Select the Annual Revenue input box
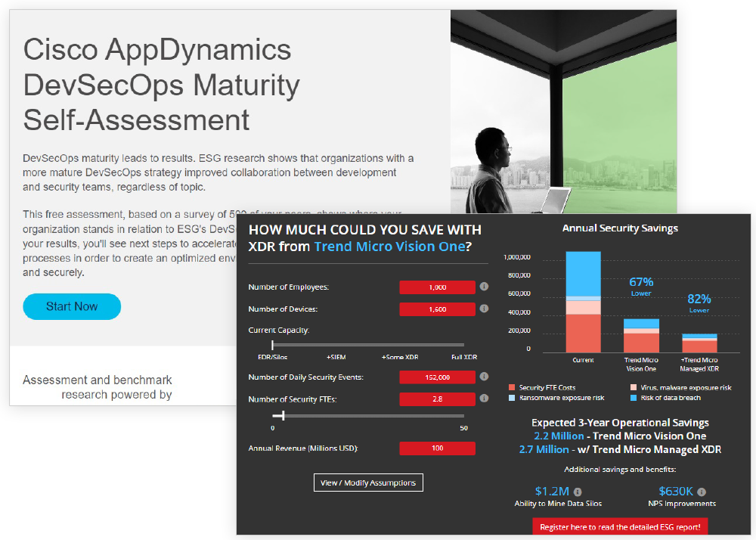This screenshot has height=540, width=756. pyautogui.click(x=437, y=448)
